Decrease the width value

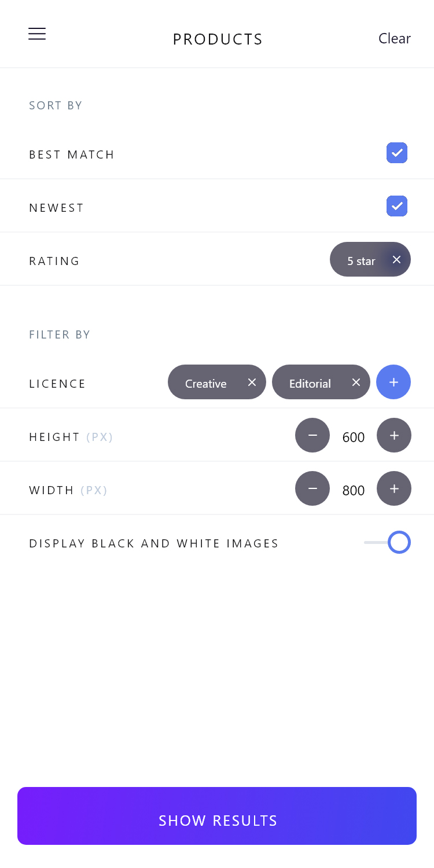[x=312, y=488]
